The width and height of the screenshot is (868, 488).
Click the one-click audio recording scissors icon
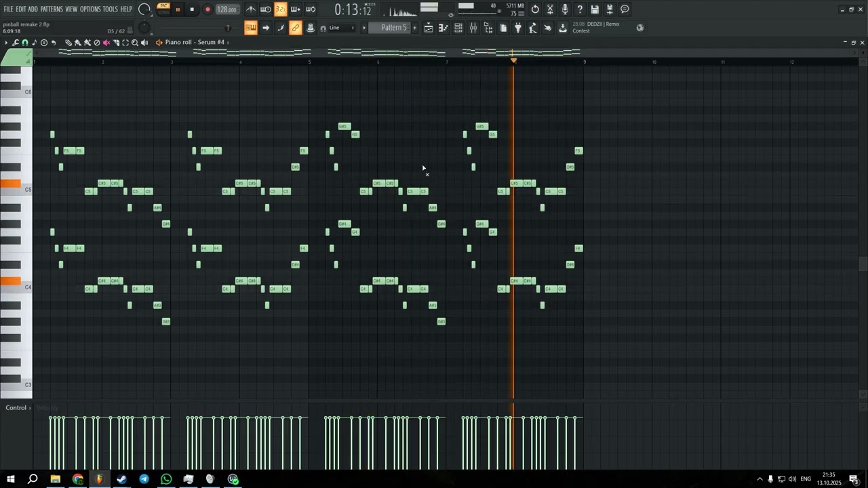tap(550, 9)
